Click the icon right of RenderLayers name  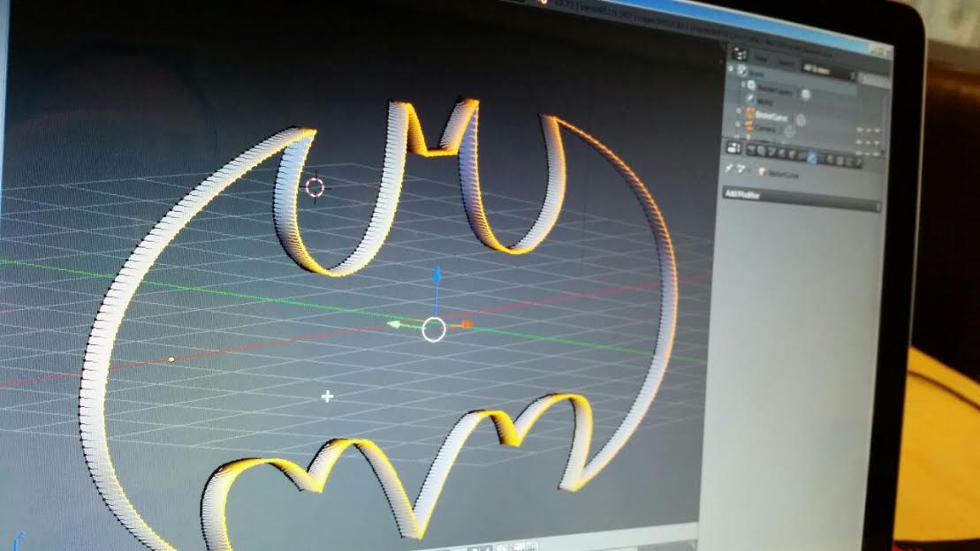point(806,94)
